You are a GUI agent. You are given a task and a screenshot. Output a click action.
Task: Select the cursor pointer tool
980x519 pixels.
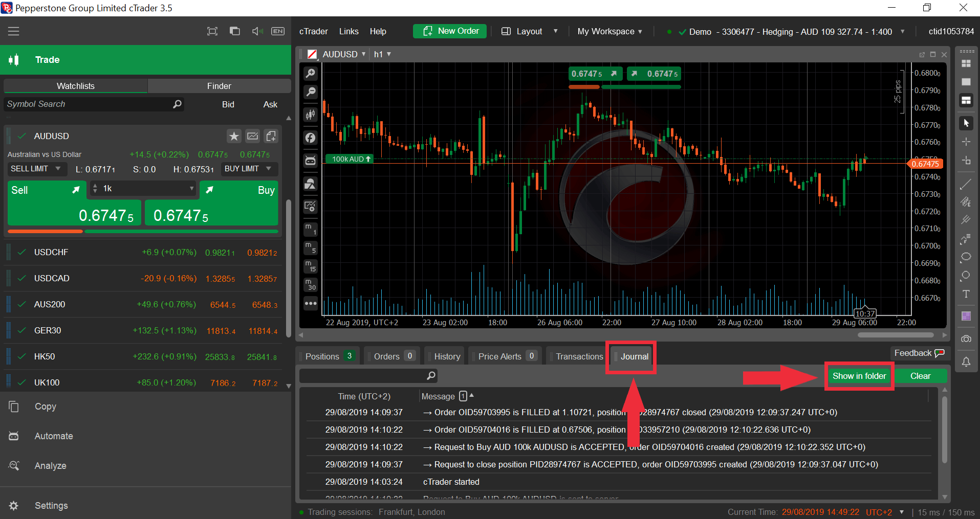[x=966, y=123]
